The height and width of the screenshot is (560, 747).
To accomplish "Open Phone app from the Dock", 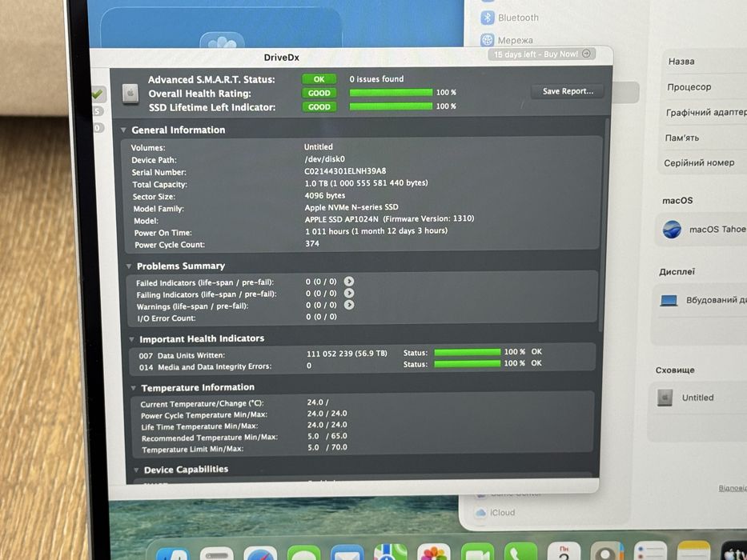I will click(x=520, y=551).
